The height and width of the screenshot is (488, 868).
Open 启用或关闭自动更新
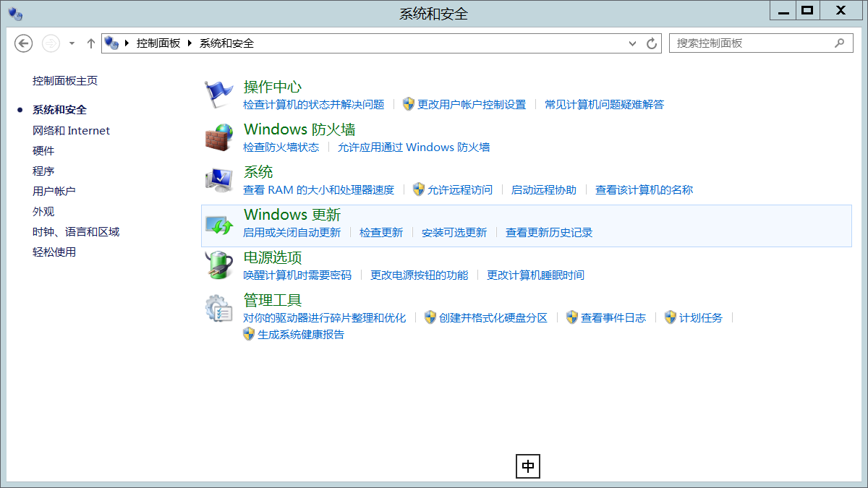pos(292,232)
